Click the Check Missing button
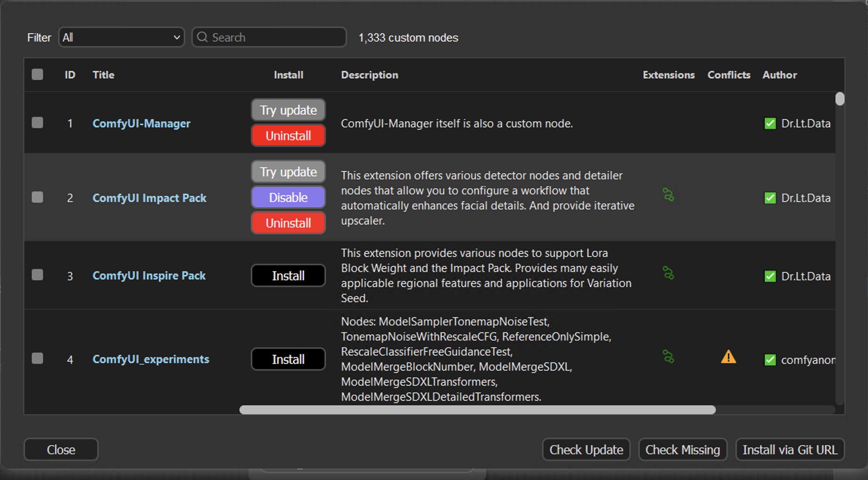This screenshot has width=868, height=480. 682,449
